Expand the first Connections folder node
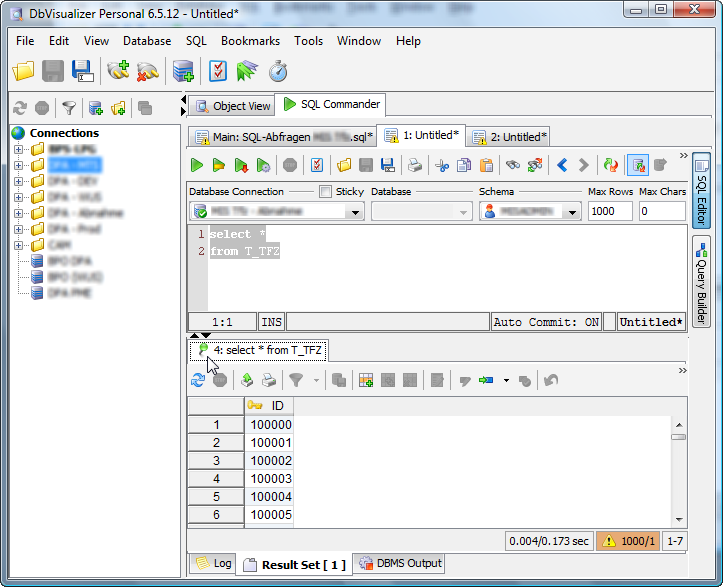 pyautogui.click(x=18, y=149)
